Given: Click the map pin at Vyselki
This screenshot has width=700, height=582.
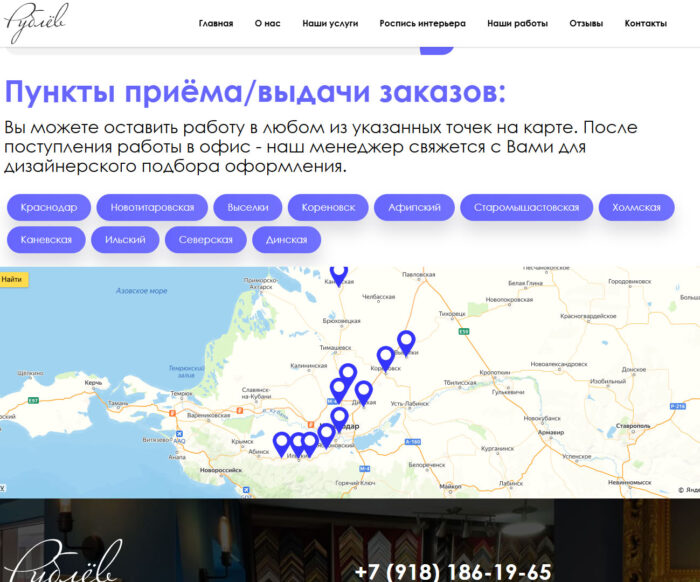Looking at the screenshot, I should pos(406,341).
